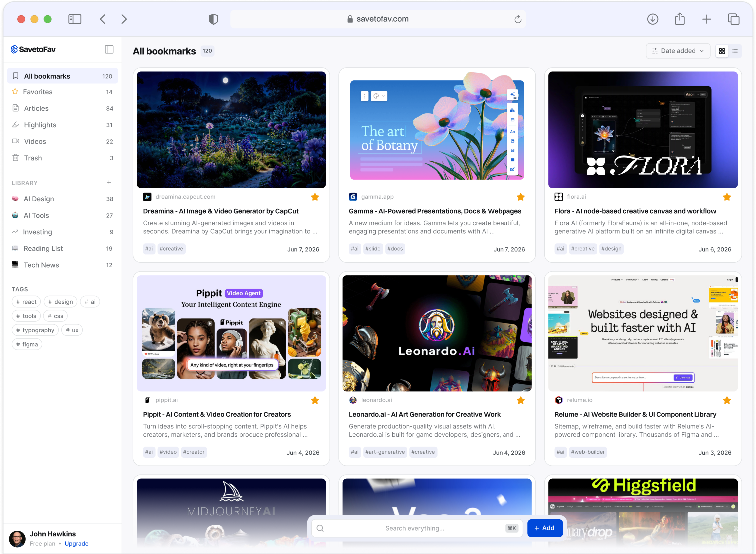Open the privacy shield icon
756x554 pixels.
point(213,19)
